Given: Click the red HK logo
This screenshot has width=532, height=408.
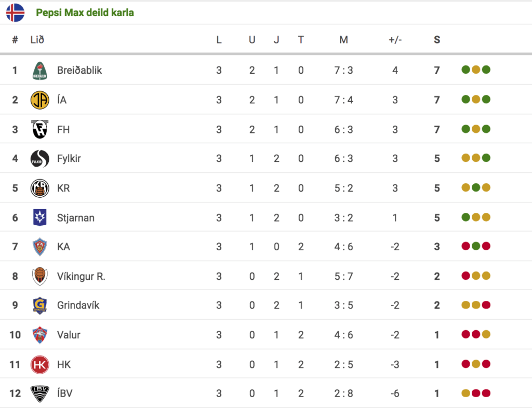Looking at the screenshot, I should pos(39,364).
